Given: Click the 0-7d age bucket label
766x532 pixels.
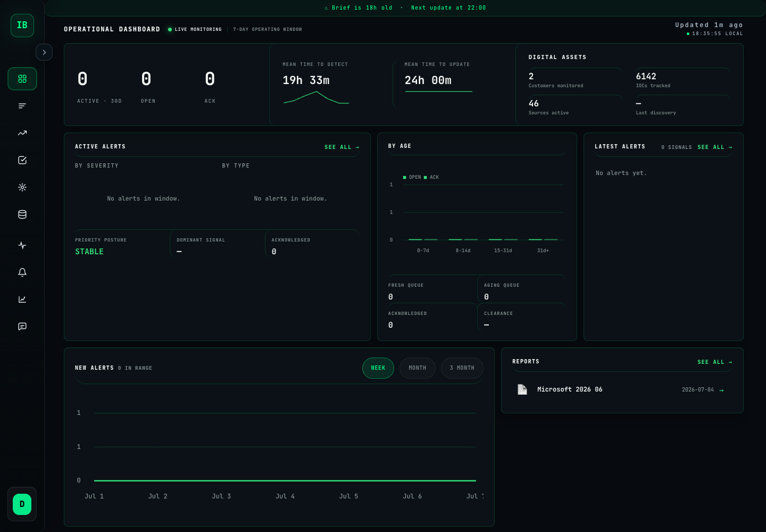Looking at the screenshot, I should [423, 251].
